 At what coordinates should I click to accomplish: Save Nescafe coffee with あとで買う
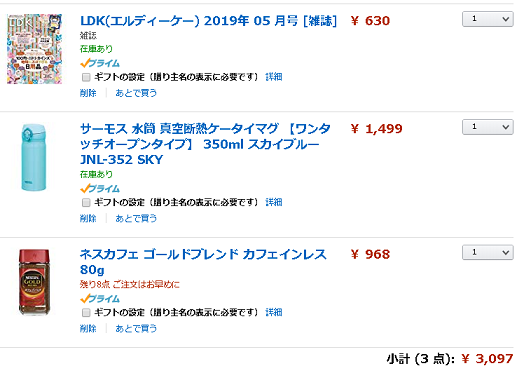[136, 328]
